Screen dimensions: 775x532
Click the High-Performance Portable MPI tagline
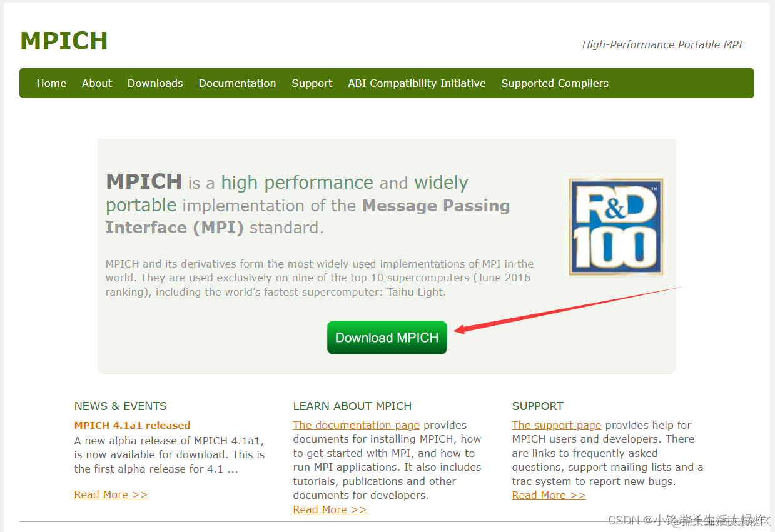[x=662, y=44]
